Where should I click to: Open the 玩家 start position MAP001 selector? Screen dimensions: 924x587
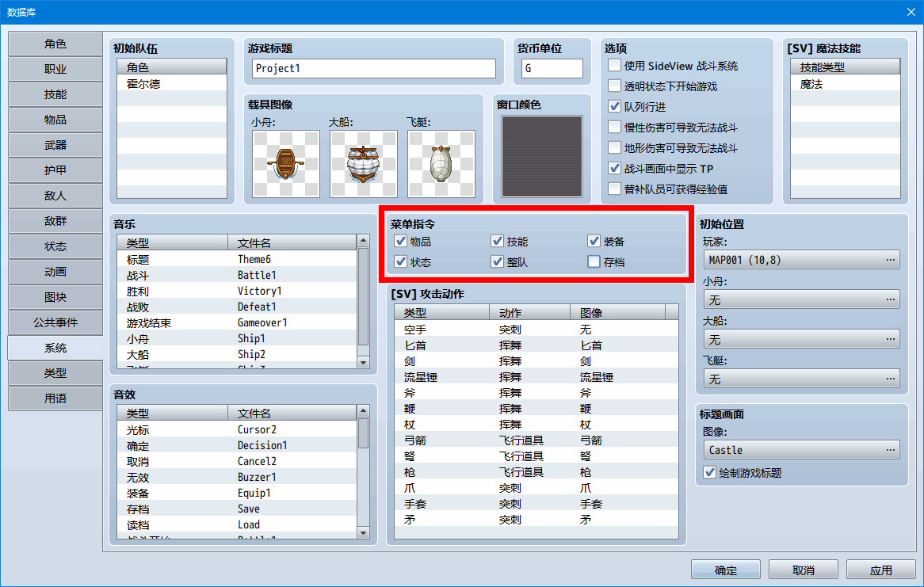tap(801, 260)
